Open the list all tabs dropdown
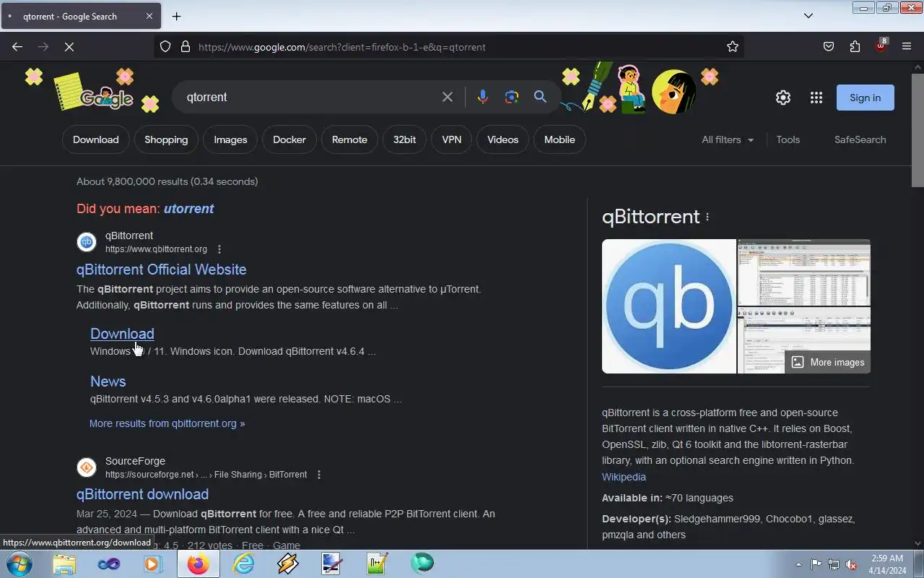 click(808, 16)
